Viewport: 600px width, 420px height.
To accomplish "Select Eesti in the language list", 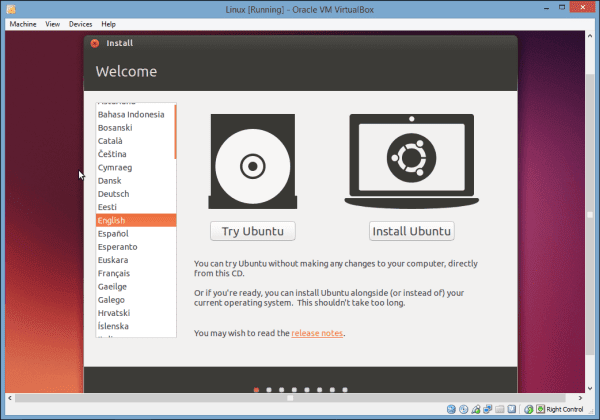I will click(135, 207).
